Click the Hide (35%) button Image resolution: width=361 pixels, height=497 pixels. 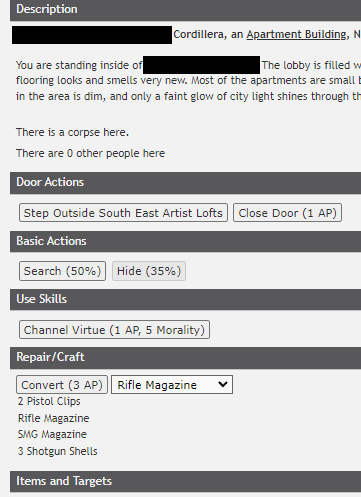(x=149, y=271)
